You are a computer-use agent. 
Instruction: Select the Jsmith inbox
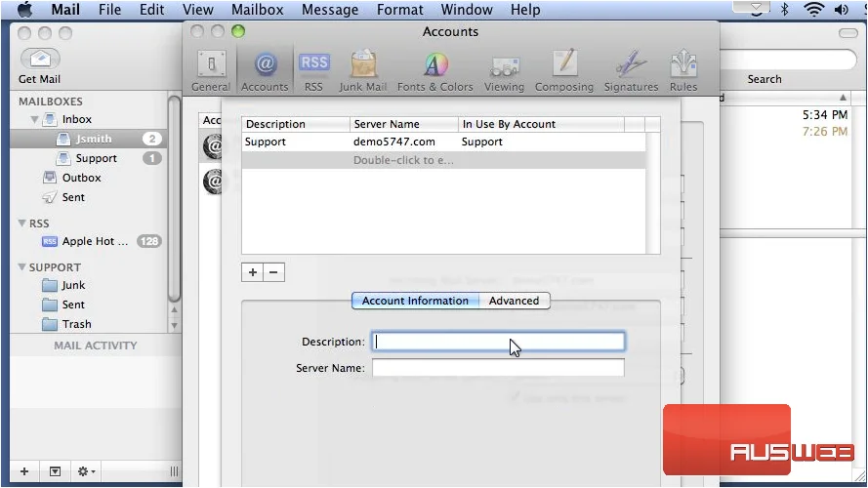pos(89,139)
